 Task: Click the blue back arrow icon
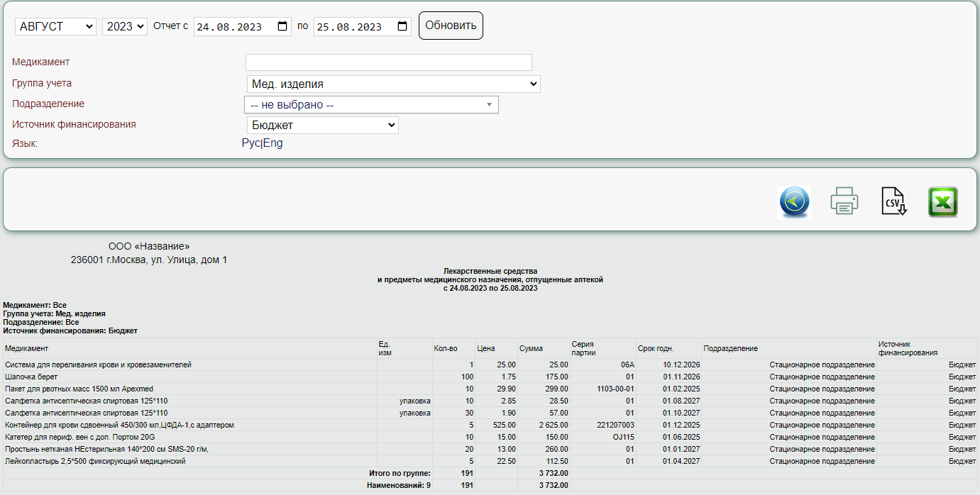793,202
